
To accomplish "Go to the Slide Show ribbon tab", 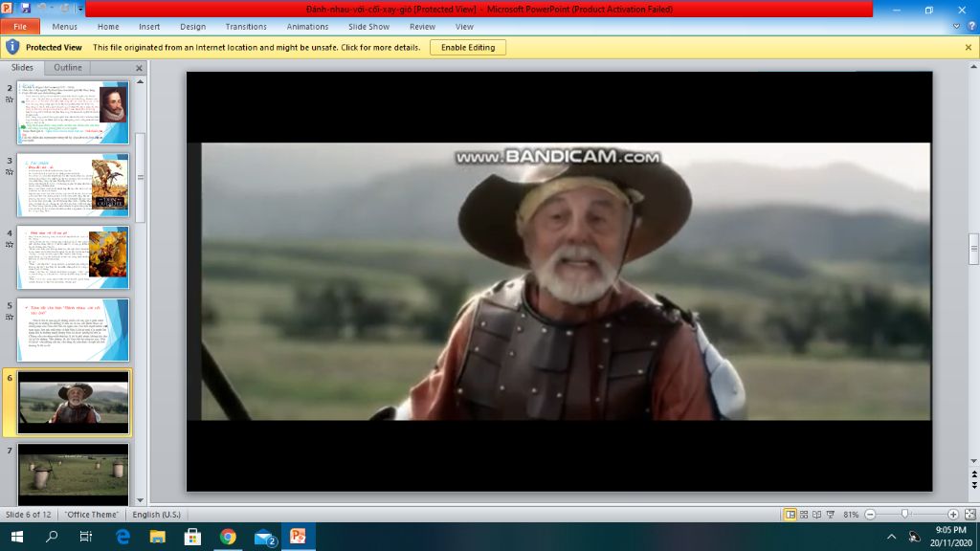I will point(368,26).
